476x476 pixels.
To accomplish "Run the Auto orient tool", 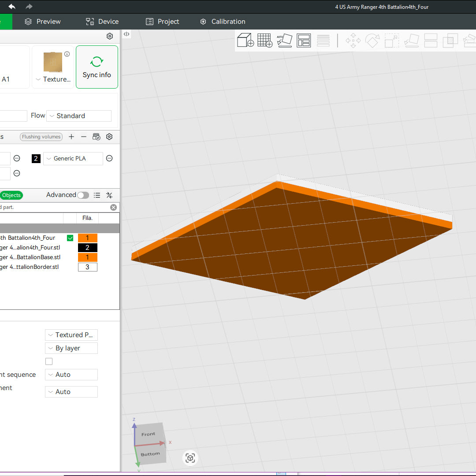I will pos(284,40).
